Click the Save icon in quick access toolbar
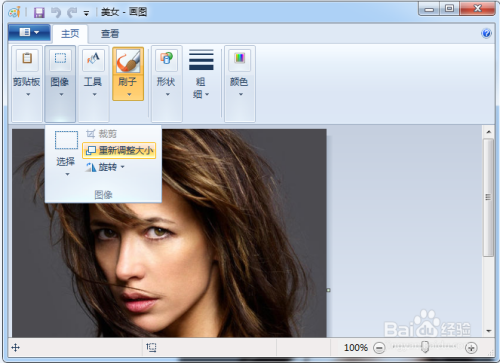Screen dimensions: 500x363 [39, 13]
